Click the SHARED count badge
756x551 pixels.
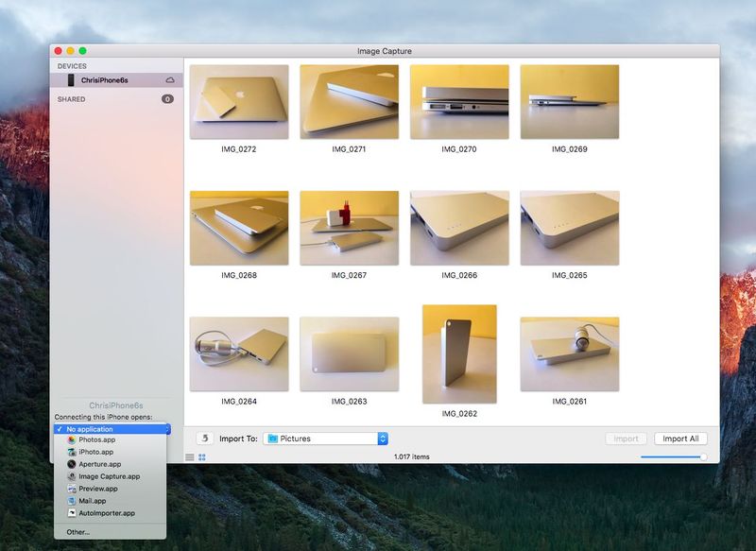click(167, 99)
